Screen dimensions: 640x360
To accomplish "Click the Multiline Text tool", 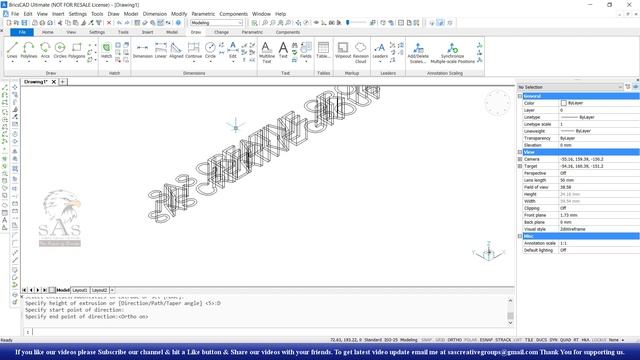I will pyautogui.click(x=267, y=52).
